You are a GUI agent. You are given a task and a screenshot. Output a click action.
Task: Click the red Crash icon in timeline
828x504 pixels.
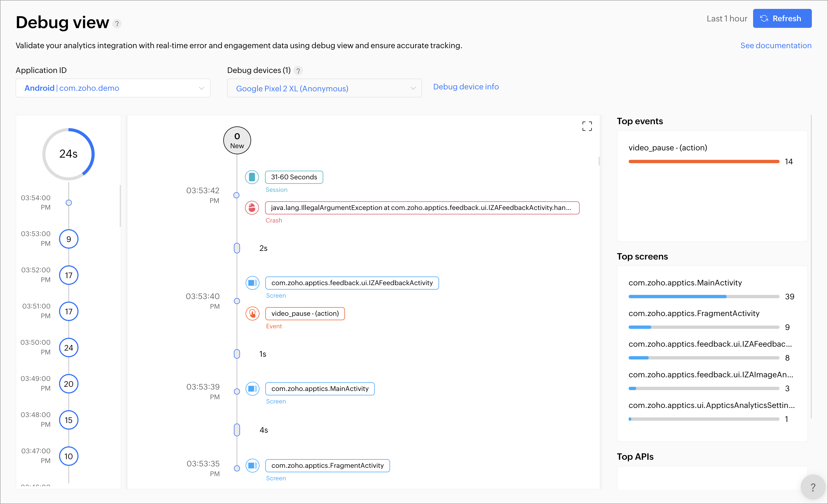[252, 208]
